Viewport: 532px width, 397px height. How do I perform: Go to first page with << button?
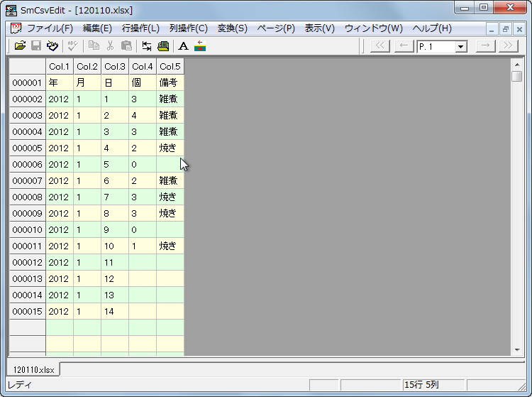click(380, 46)
